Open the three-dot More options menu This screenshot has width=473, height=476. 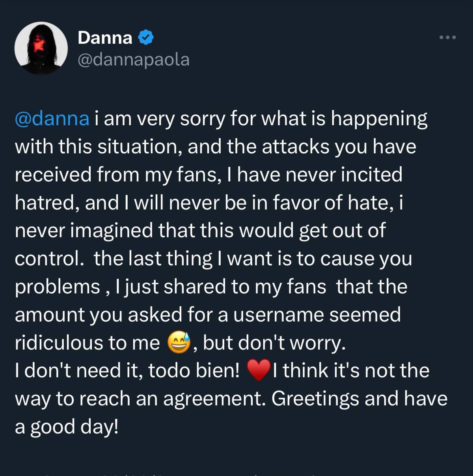coord(448,37)
